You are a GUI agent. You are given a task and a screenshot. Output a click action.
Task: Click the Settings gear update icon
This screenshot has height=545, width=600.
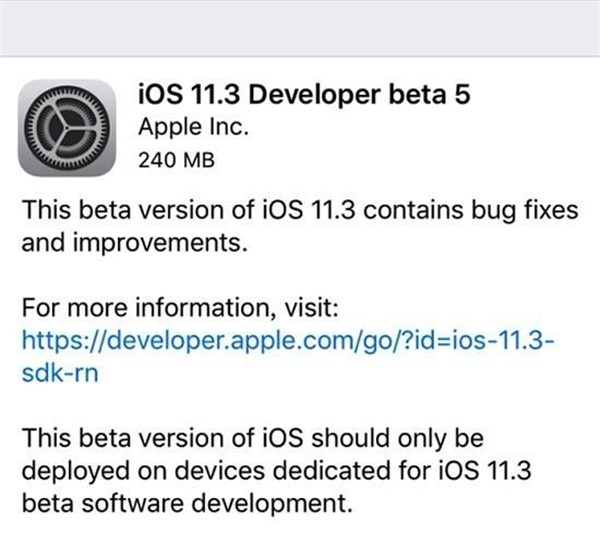(x=66, y=126)
